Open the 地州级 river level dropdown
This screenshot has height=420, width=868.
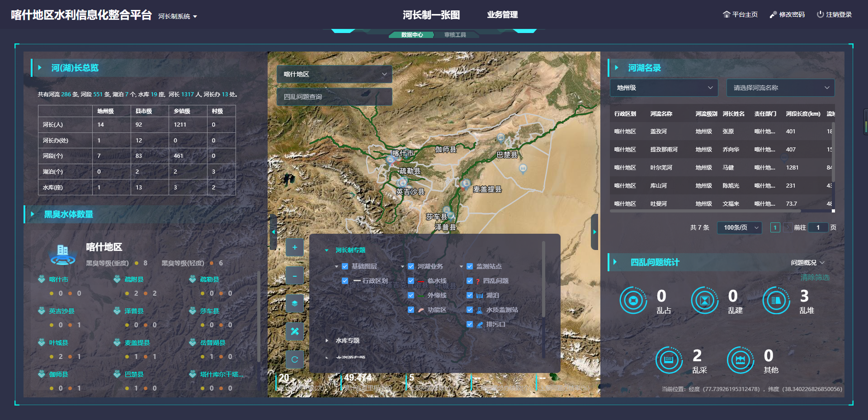click(x=664, y=88)
